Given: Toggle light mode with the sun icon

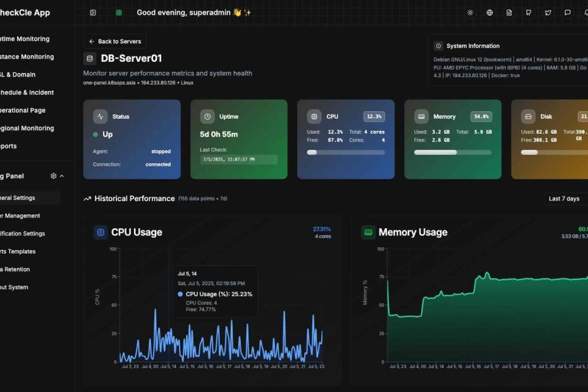Looking at the screenshot, I should [470, 12].
